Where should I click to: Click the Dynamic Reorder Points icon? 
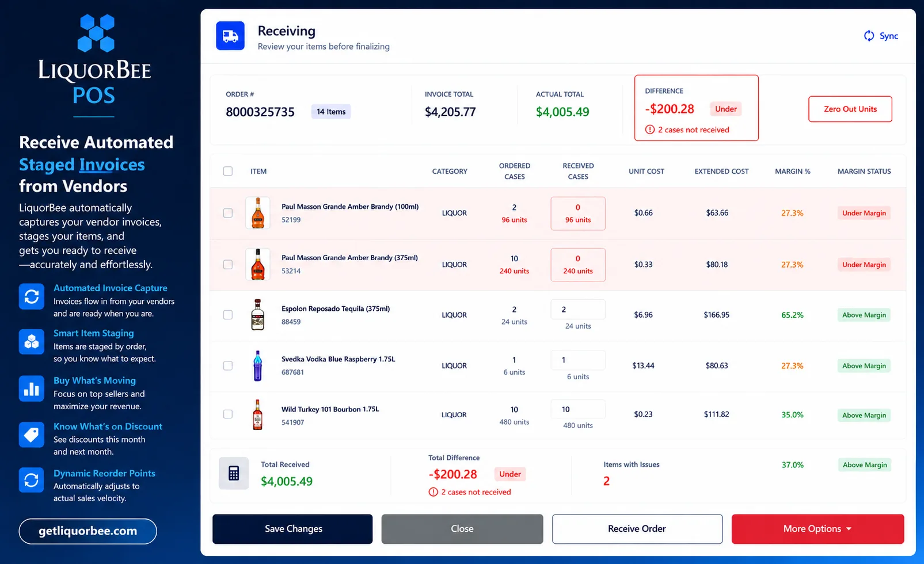[32, 479]
